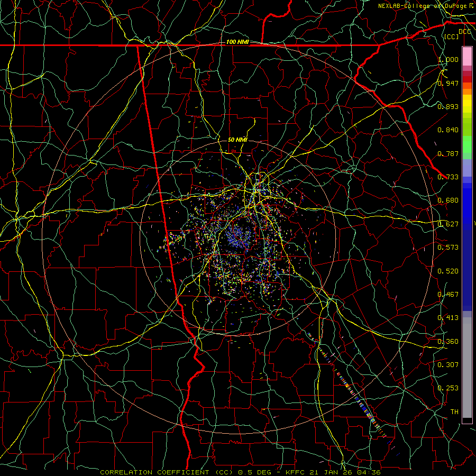Click the pink swatch at the color bar top
The image size is (476, 476).
(x=467, y=56)
